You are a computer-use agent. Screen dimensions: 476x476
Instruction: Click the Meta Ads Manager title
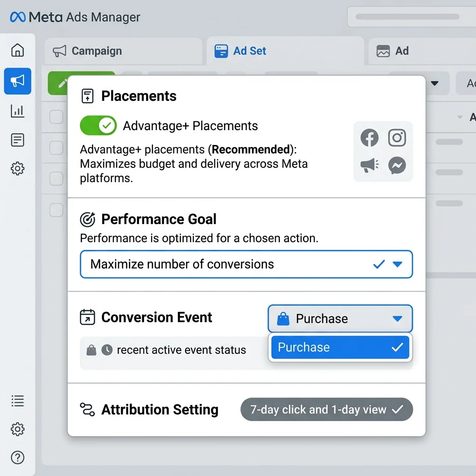[x=85, y=17]
